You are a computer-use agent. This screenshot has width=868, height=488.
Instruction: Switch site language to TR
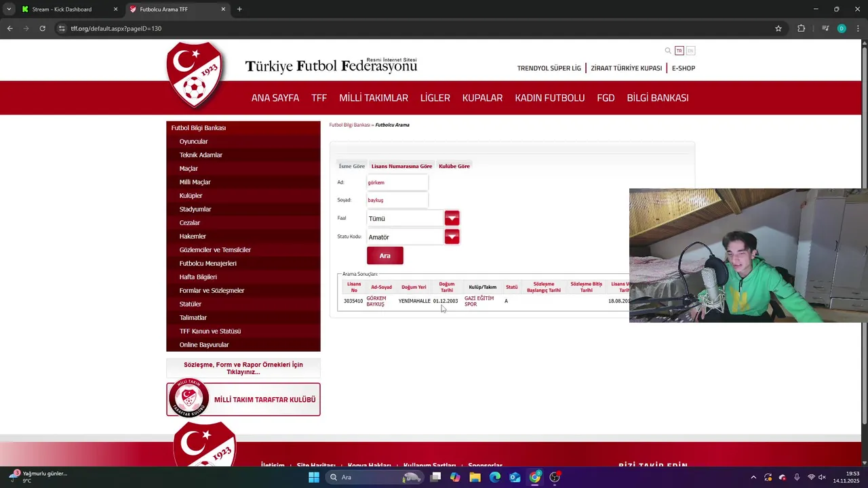(x=679, y=51)
